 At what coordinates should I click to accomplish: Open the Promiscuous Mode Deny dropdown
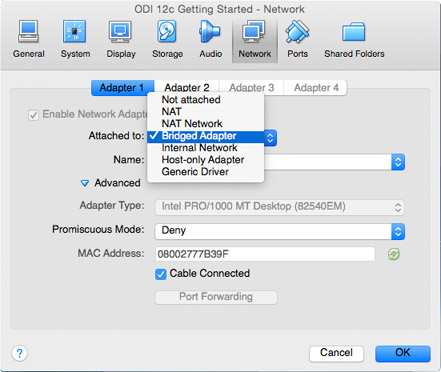(279, 231)
